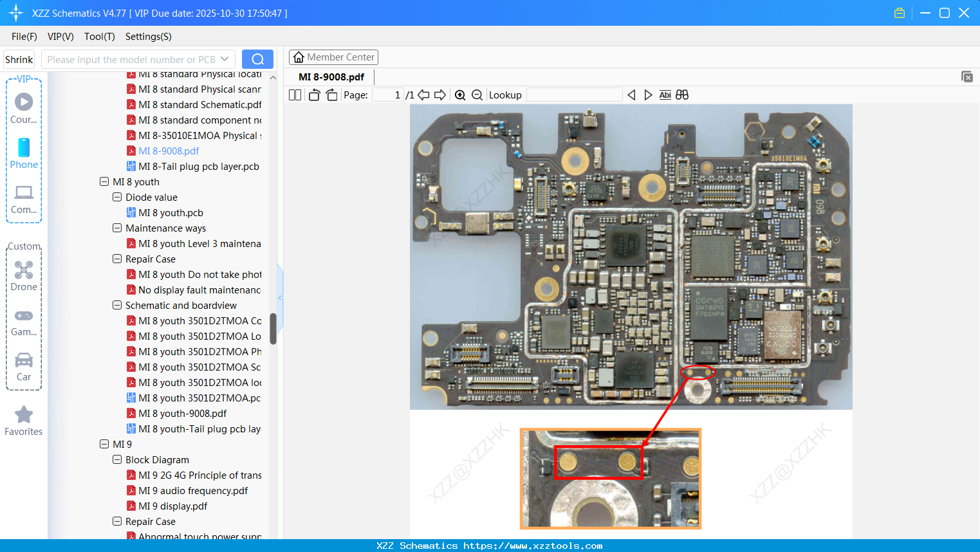Click the XZZ logo in title bar

pos(15,13)
